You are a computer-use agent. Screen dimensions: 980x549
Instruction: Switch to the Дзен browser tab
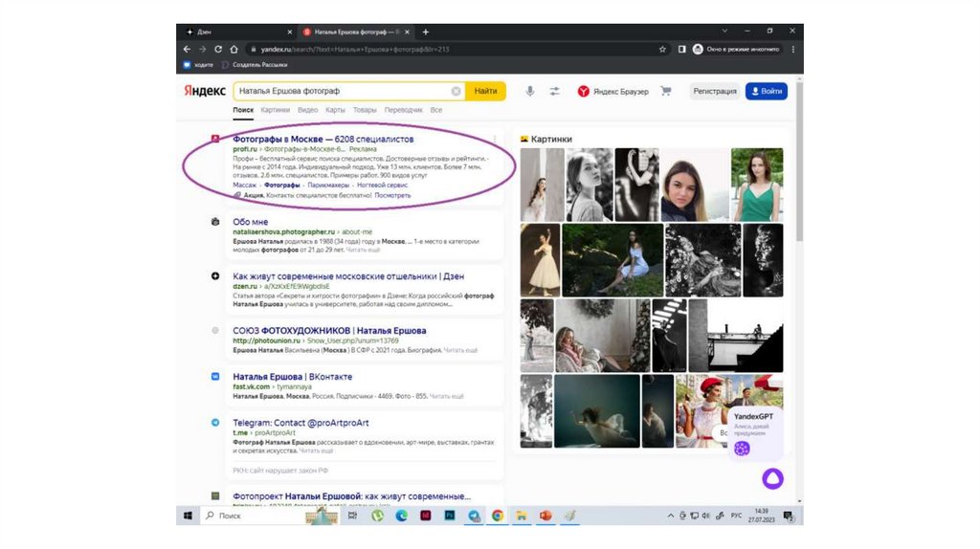coord(205,32)
